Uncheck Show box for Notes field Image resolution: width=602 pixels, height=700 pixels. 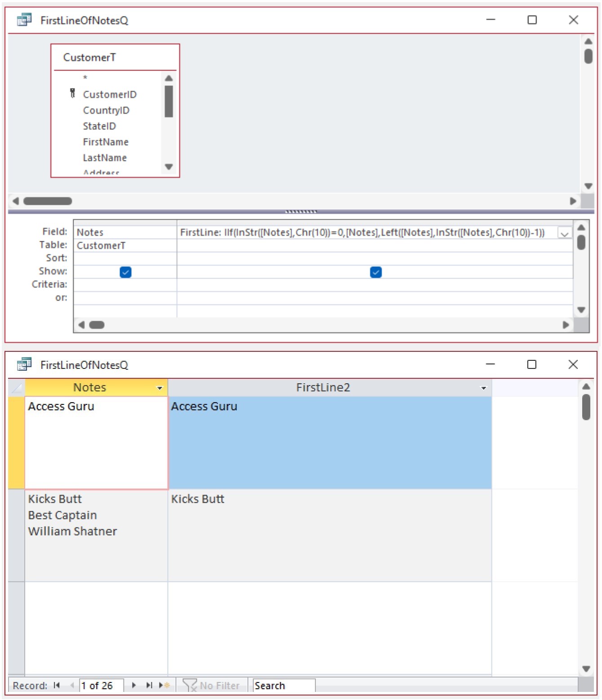tap(125, 272)
